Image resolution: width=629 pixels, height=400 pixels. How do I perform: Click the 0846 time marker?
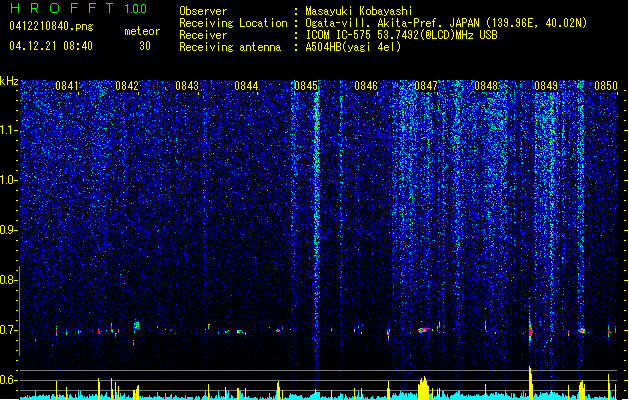(366, 86)
